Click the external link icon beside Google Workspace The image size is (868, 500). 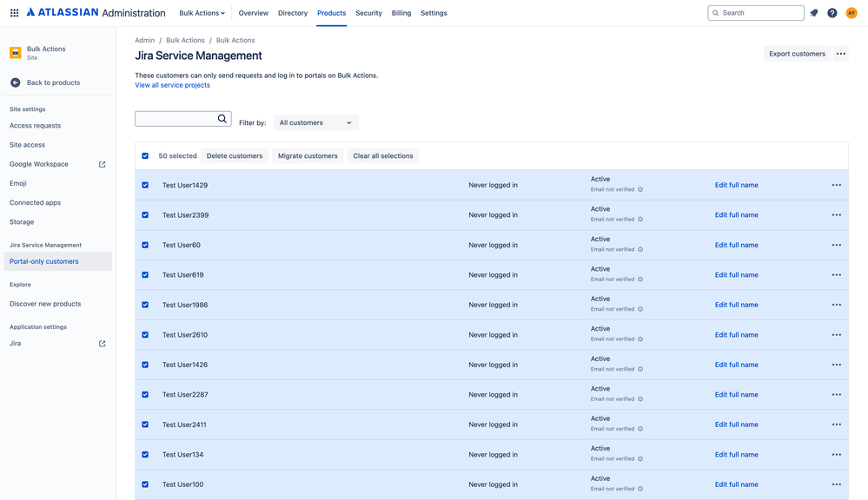click(x=102, y=164)
